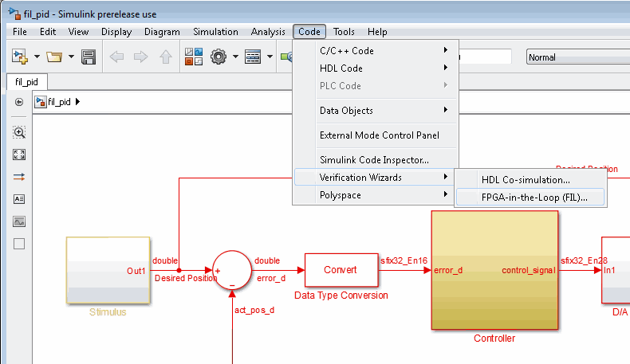Viewport: 630px width, 364px height.
Task: Click Fit to View palette icon
Action: click(x=19, y=155)
